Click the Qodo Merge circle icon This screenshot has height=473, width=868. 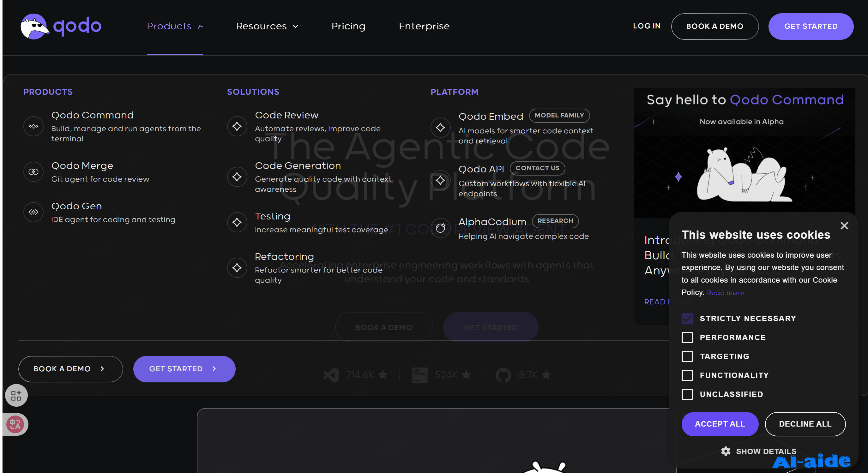click(33, 172)
